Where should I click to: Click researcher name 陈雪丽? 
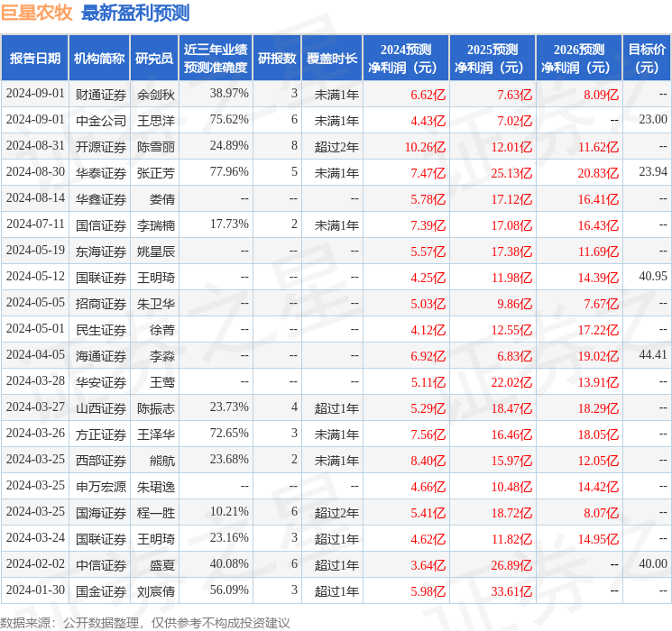(x=156, y=147)
